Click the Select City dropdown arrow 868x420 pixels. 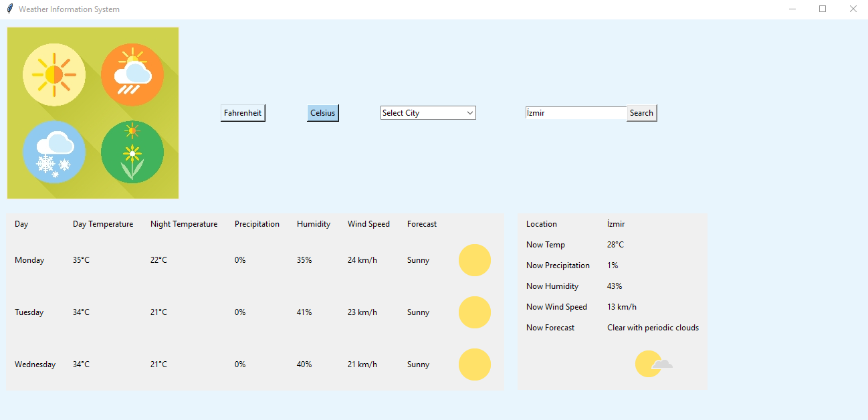click(x=470, y=113)
